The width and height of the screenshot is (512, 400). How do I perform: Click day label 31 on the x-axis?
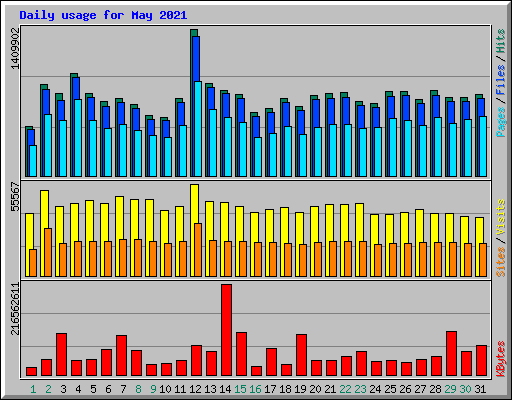[480, 389]
